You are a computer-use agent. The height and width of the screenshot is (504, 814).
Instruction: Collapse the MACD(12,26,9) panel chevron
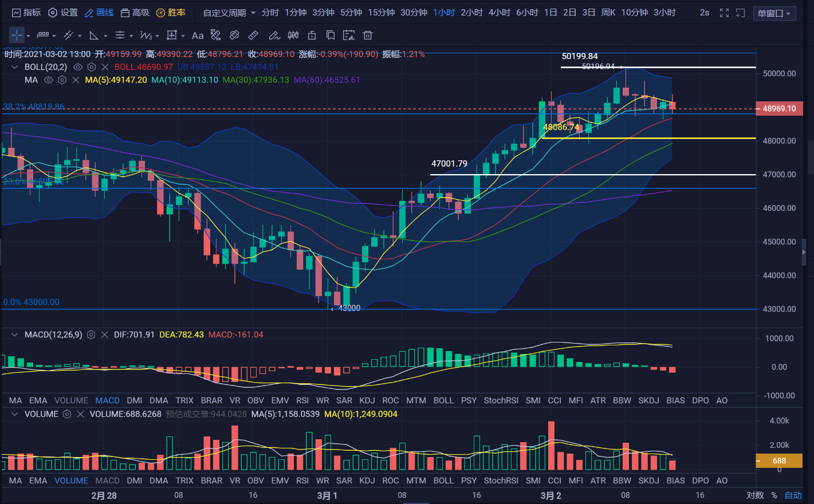[x=14, y=334]
